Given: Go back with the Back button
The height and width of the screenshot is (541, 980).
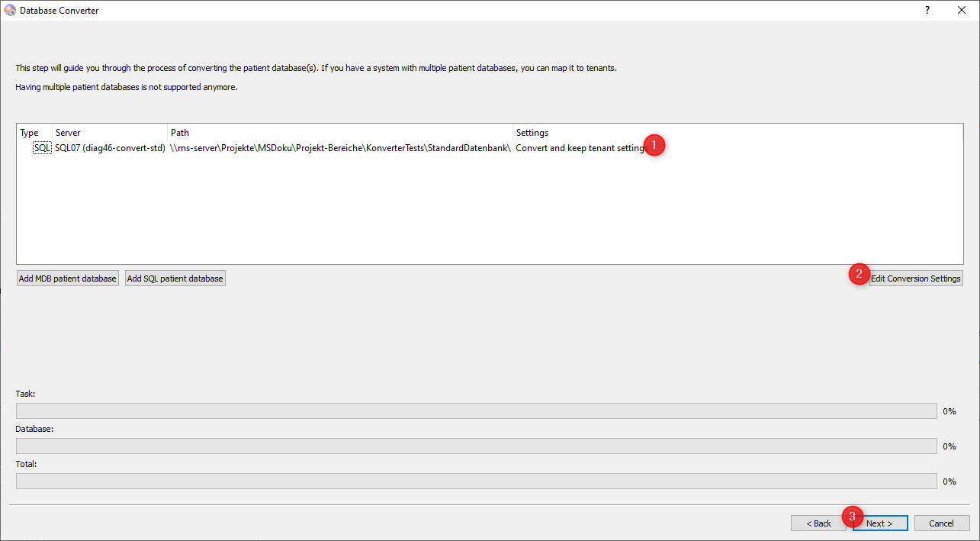Looking at the screenshot, I should tap(818, 523).
